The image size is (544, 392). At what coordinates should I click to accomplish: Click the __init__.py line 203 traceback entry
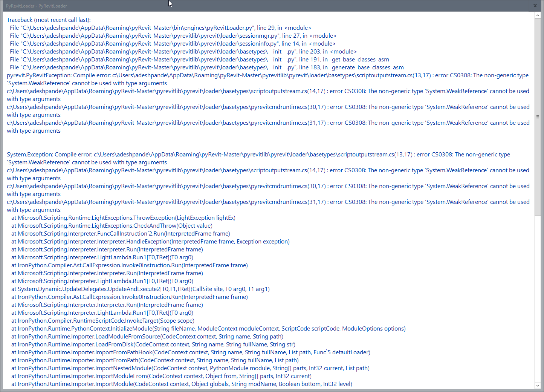point(183,52)
